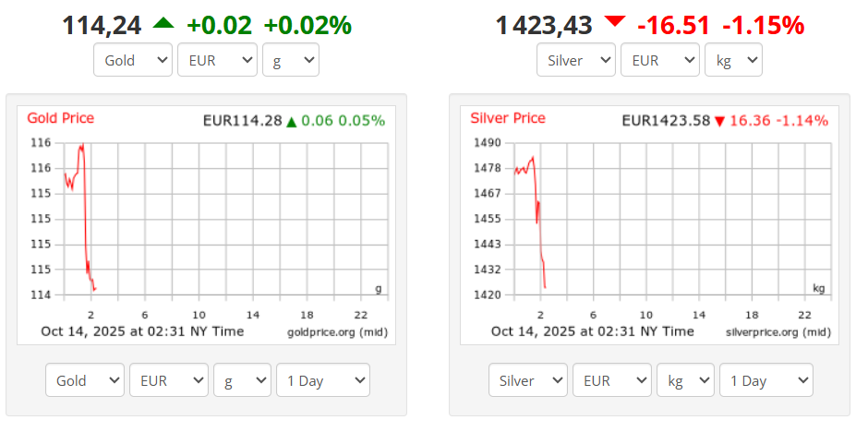Expand the top kg weight unit dropdown

tap(734, 61)
